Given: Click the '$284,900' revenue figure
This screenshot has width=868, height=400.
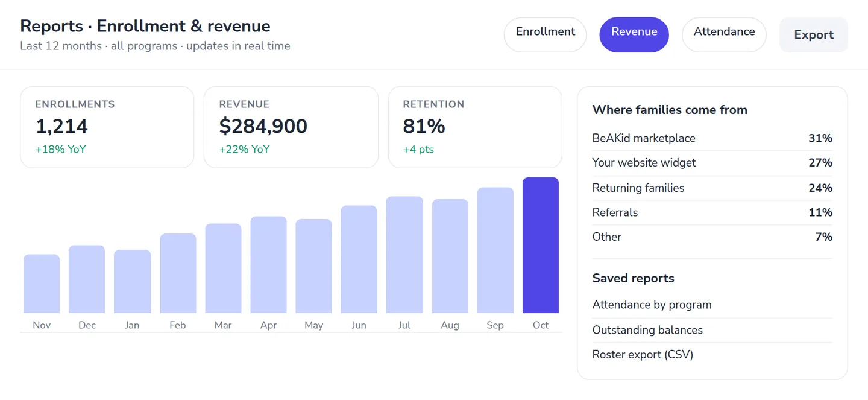Looking at the screenshot, I should [x=263, y=126].
